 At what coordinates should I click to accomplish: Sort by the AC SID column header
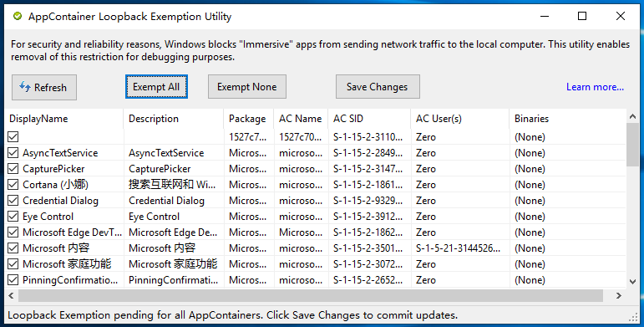coord(370,119)
